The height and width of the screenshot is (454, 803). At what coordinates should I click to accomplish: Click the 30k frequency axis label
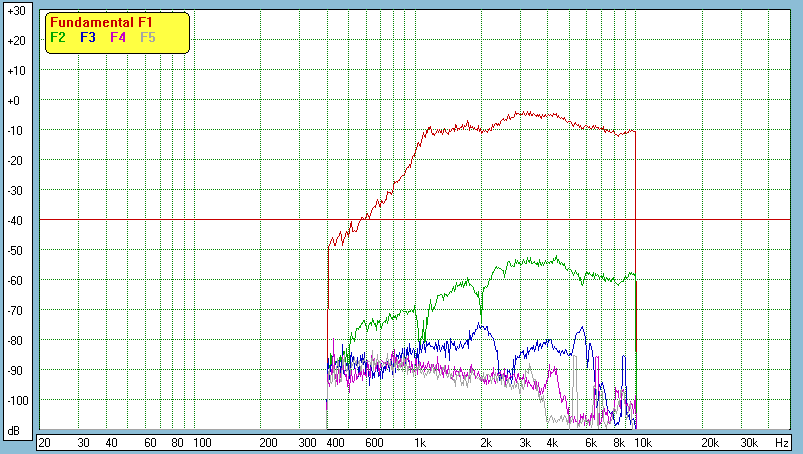(x=748, y=442)
